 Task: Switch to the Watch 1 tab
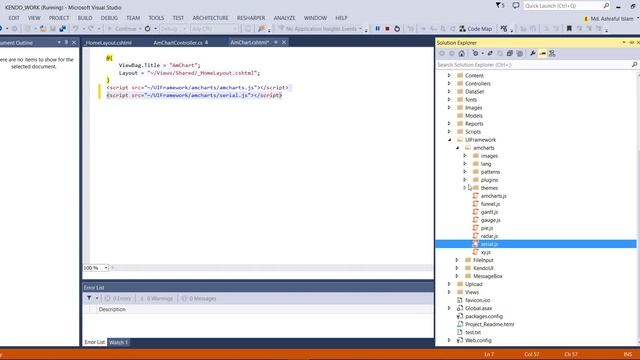119,342
